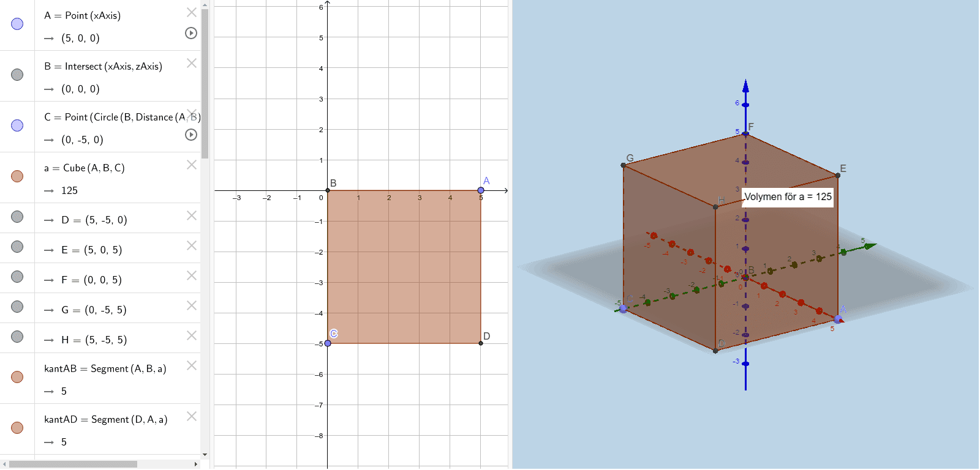
Task: Toggle visibility of segment kantAB
Action: pos(17,377)
